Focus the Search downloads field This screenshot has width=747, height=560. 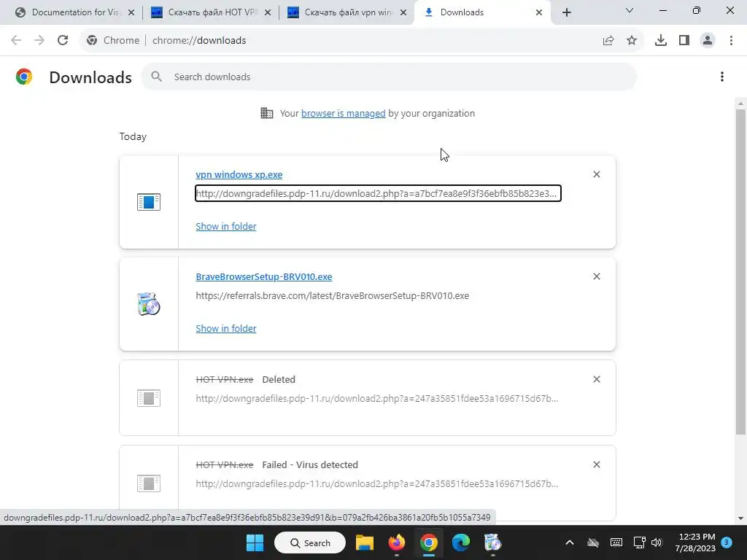(389, 77)
